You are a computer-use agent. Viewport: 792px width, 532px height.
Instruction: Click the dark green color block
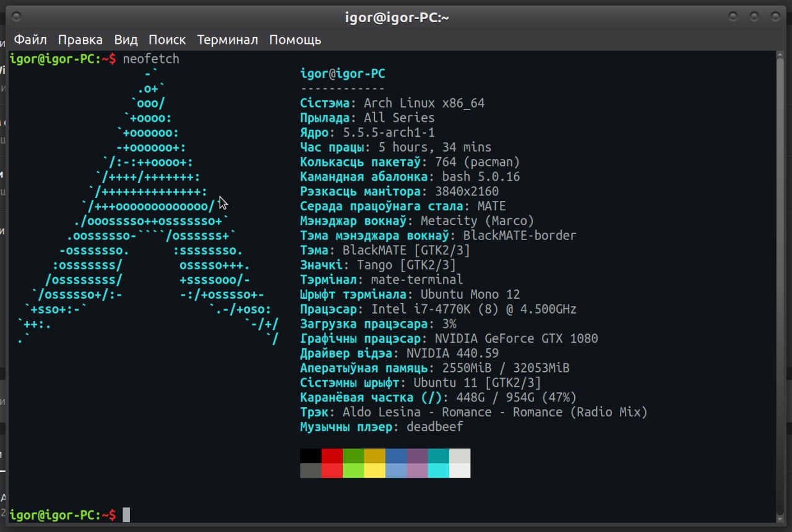click(353, 456)
